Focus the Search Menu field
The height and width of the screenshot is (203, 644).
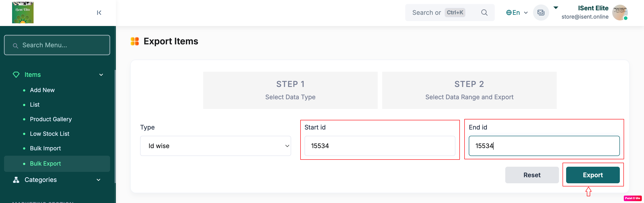click(57, 45)
